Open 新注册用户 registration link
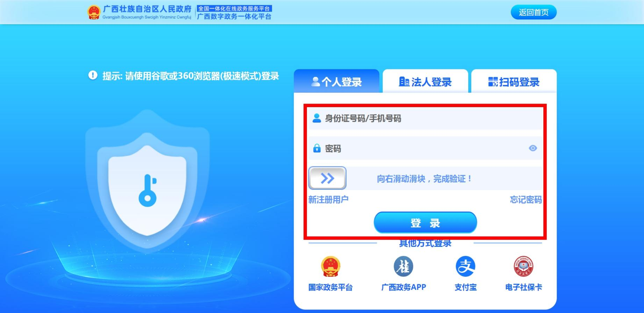Viewport: 644px width, 313px height. pos(328,200)
